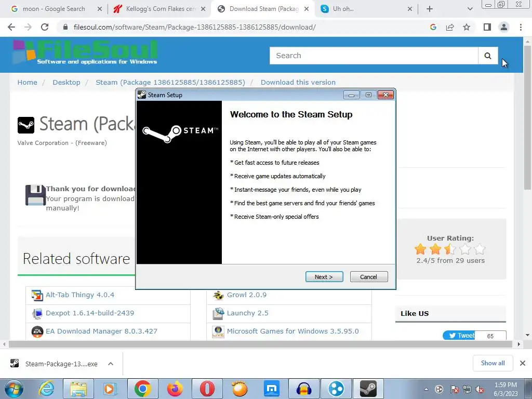The height and width of the screenshot is (399, 532).
Task: Go forward in browser history
Action: pos(28,27)
